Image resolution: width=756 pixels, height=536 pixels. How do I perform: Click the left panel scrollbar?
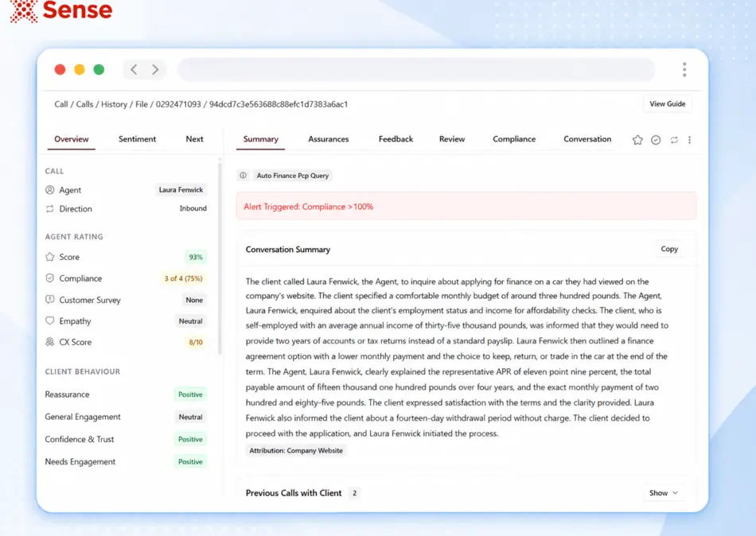pyautogui.click(x=220, y=258)
